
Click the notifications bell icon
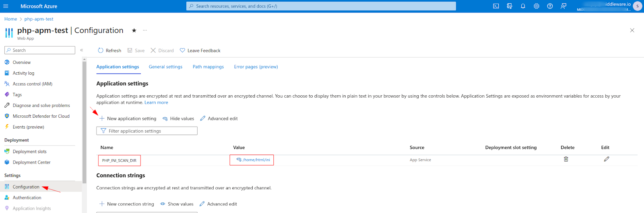[x=523, y=6]
